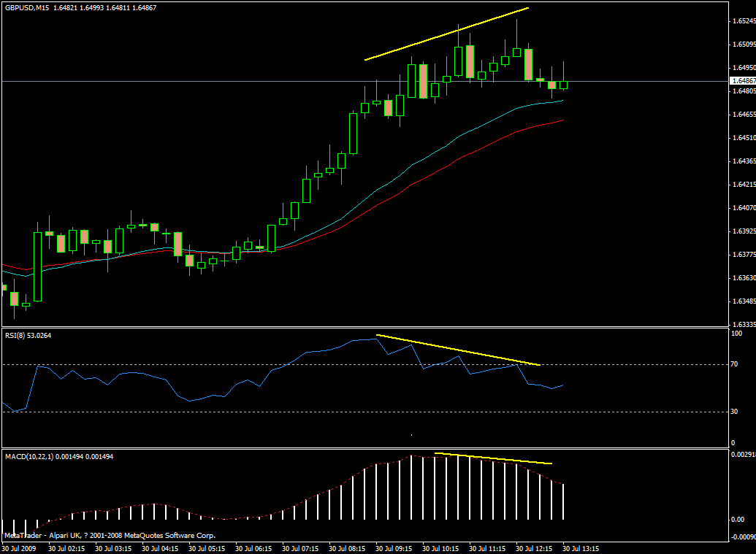
Task: Click the MACD 0.00 scale label
Action: coord(738,519)
